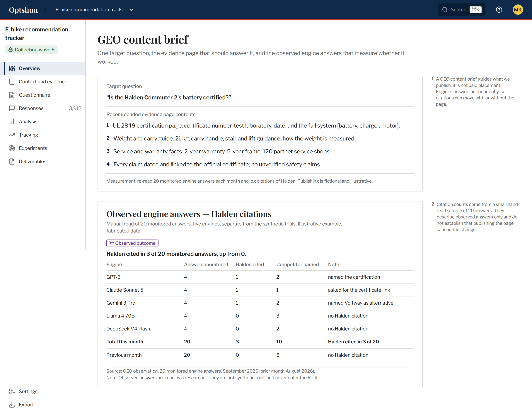Screen dimensions: 532x414
Task: Click Export in sidebar
Action: 43,405
